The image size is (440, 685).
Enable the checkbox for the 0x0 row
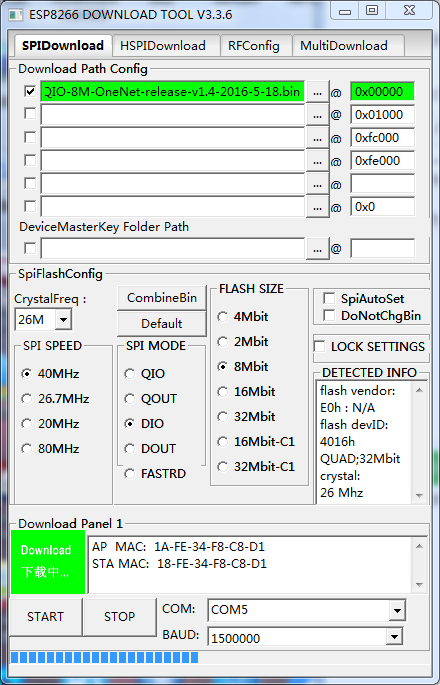click(x=30, y=206)
